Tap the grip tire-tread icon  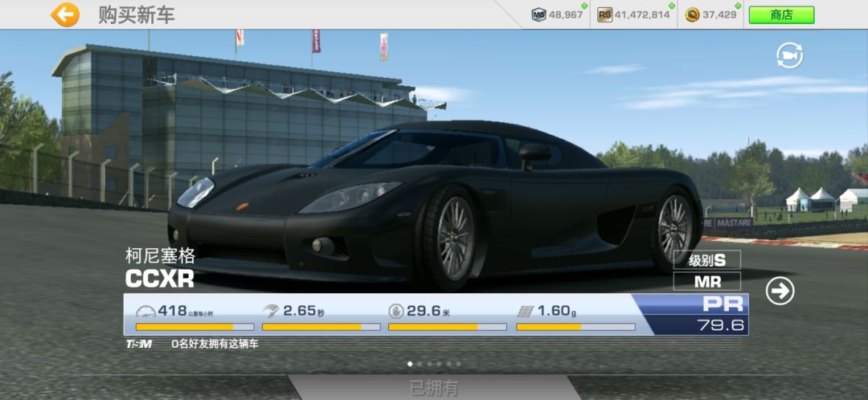click(525, 312)
